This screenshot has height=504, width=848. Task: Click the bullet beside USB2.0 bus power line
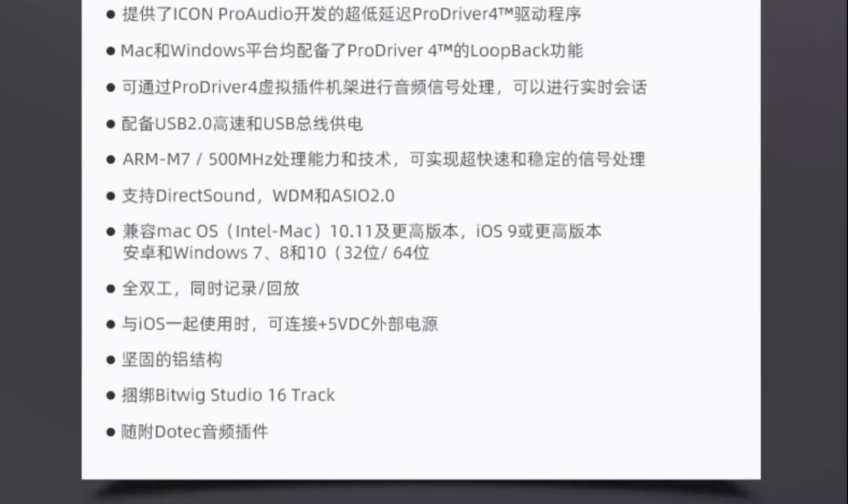[111, 125]
